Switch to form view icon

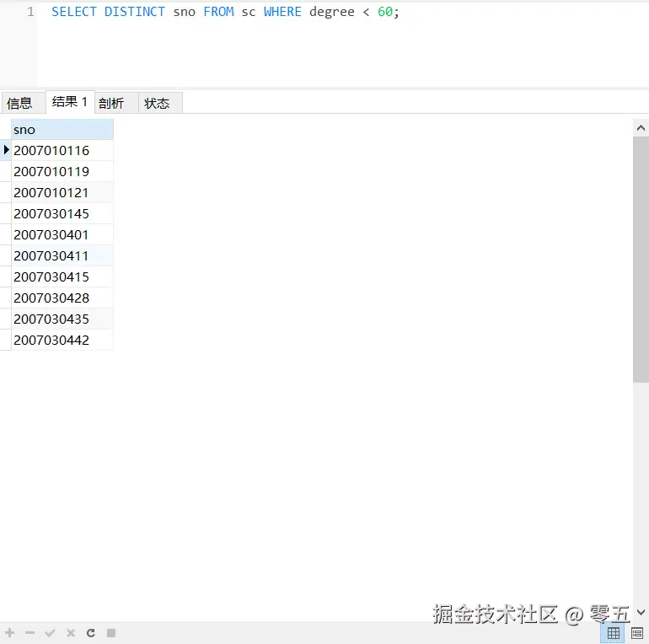click(x=637, y=633)
